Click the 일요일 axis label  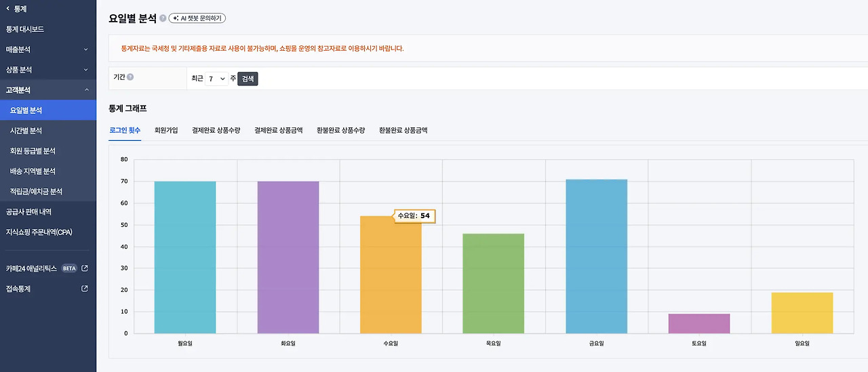click(802, 344)
